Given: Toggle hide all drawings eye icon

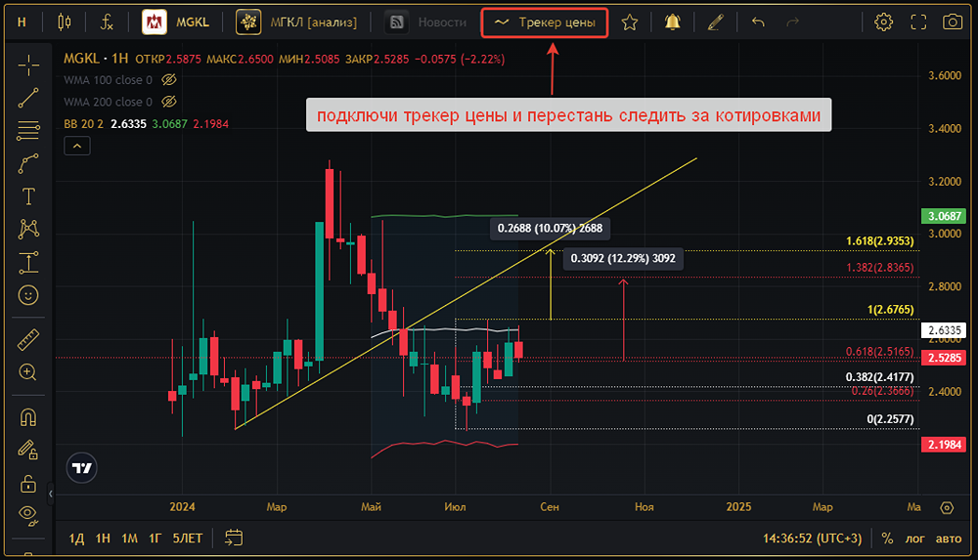Looking at the screenshot, I should tap(28, 515).
